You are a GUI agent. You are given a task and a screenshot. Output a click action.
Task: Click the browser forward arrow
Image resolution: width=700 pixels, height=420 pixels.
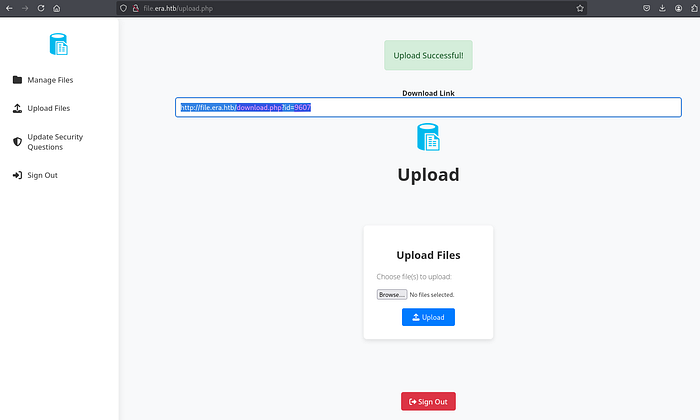pyautogui.click(x=25, y=8)
